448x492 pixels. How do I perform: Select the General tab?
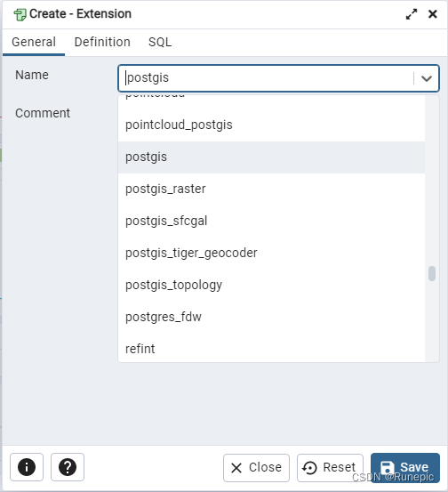pyautogui.click(x=34, y=42)
